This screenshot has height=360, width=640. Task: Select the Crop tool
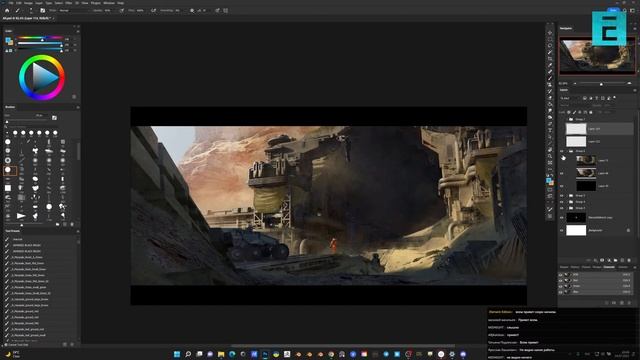click(550, 59)
